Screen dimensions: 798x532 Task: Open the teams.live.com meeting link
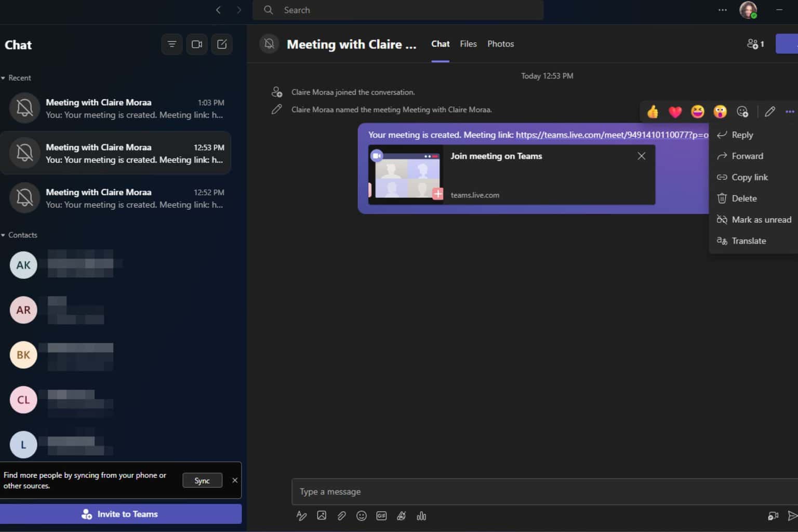click(612, 135)
